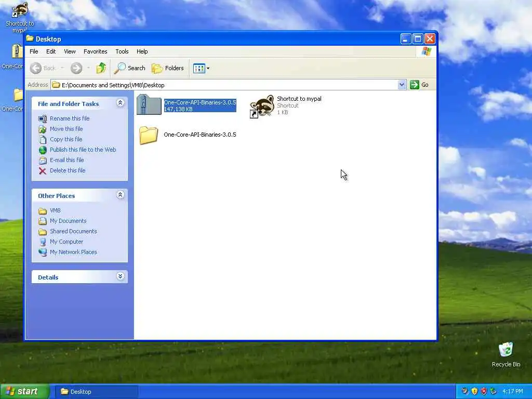Select the One-Core-API-Binaries zip file icon
The height and width of the screenshot is (399, 532).
tap(149, 104)
